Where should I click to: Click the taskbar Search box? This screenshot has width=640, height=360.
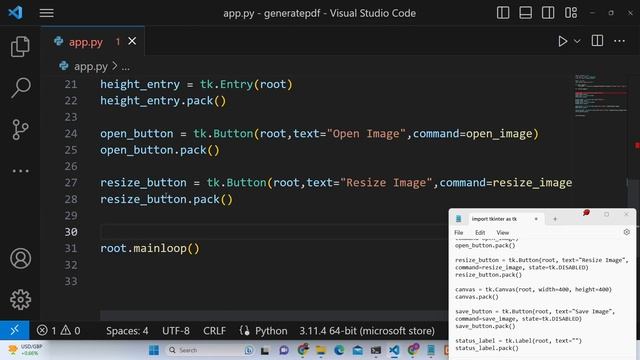[209, 350]
